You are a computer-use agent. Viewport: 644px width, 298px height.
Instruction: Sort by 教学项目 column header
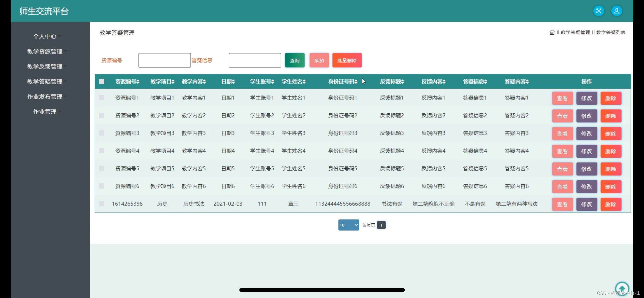point(162,82)
